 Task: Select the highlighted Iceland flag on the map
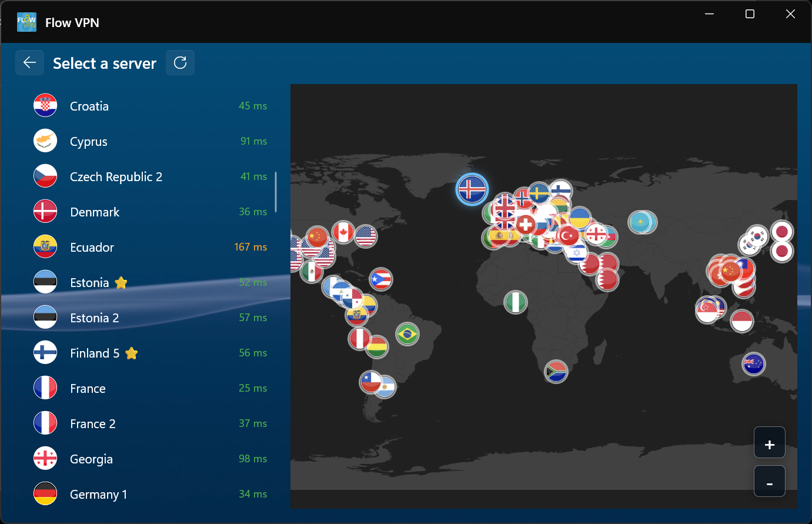pos(472,189)
